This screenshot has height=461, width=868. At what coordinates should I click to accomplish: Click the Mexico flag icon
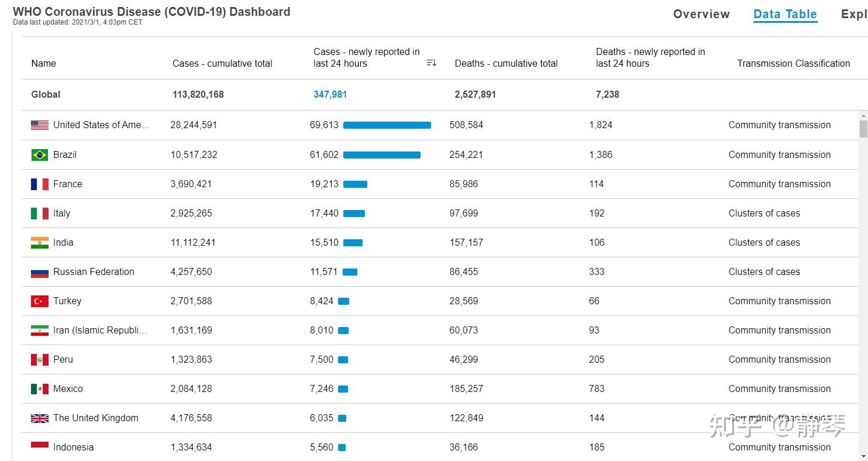40,389
